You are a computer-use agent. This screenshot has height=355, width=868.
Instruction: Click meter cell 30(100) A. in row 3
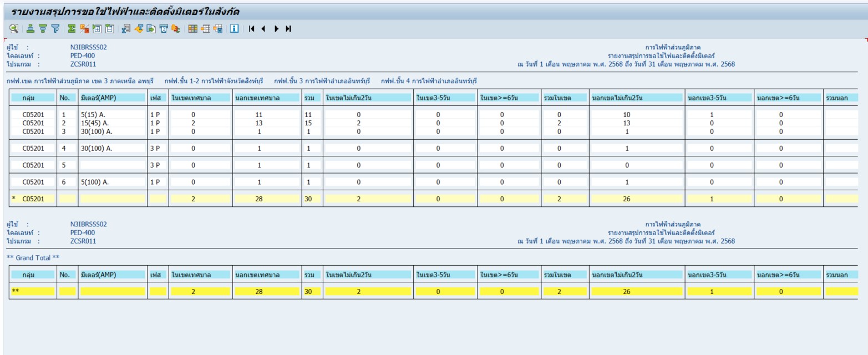(x=112, y=131)
